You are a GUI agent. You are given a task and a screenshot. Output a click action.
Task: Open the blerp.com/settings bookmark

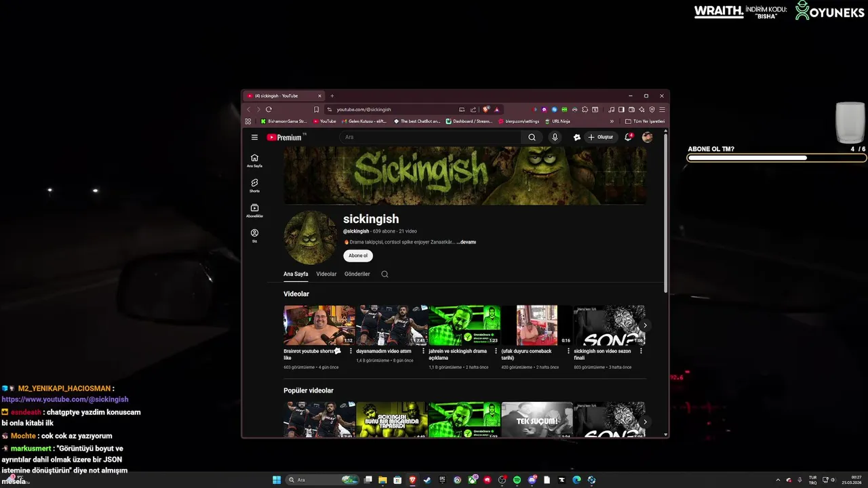(519, 121)
